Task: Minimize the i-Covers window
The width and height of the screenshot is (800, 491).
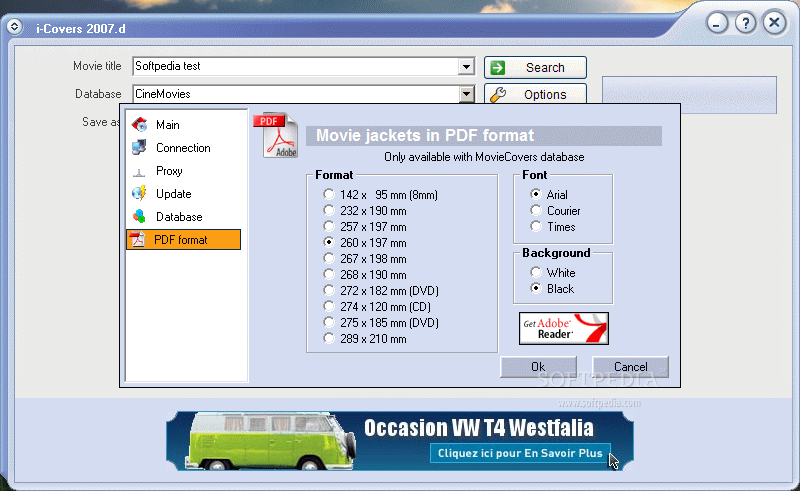Action: 717,23
